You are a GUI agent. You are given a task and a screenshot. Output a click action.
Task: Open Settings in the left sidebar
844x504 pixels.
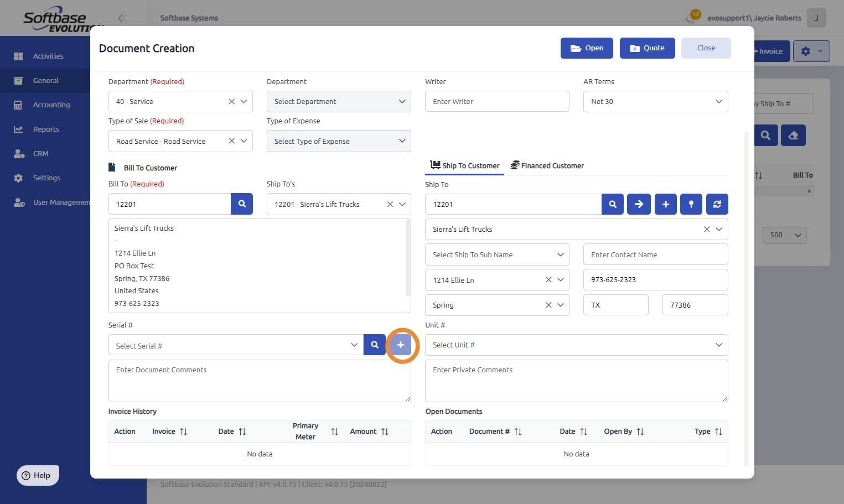click(45, 178)
